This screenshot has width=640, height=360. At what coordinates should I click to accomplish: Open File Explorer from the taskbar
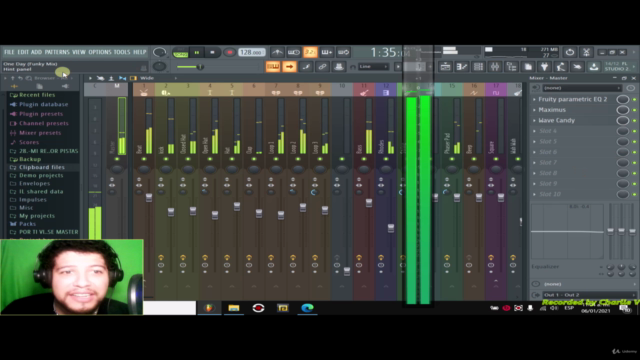click(x=233, y=308)
